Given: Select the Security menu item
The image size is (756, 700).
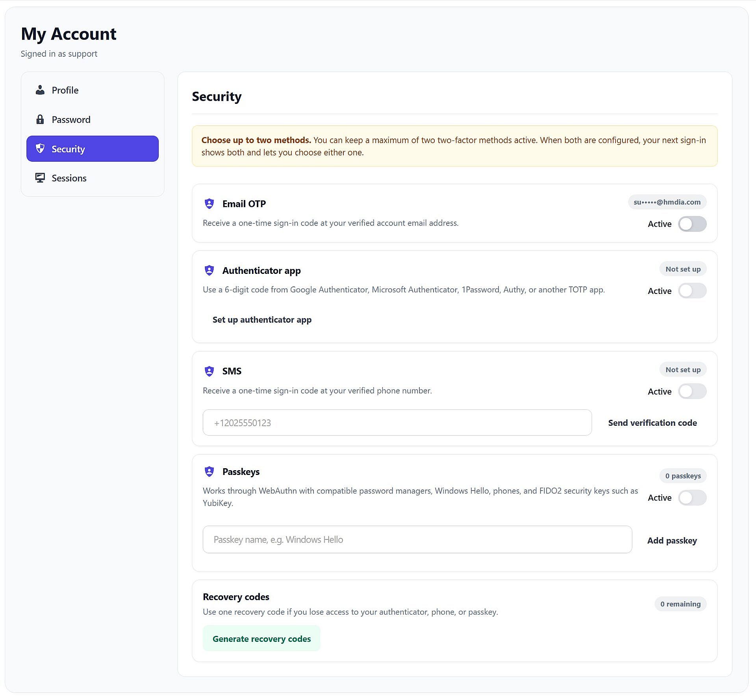Looking at the screenshot, I should [x=93, y=149].
